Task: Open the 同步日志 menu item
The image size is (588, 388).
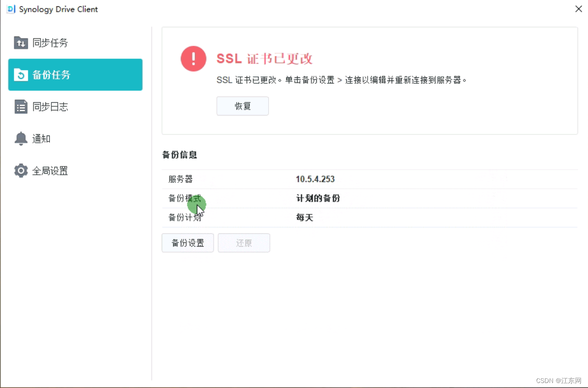Action: pos(75,107)
